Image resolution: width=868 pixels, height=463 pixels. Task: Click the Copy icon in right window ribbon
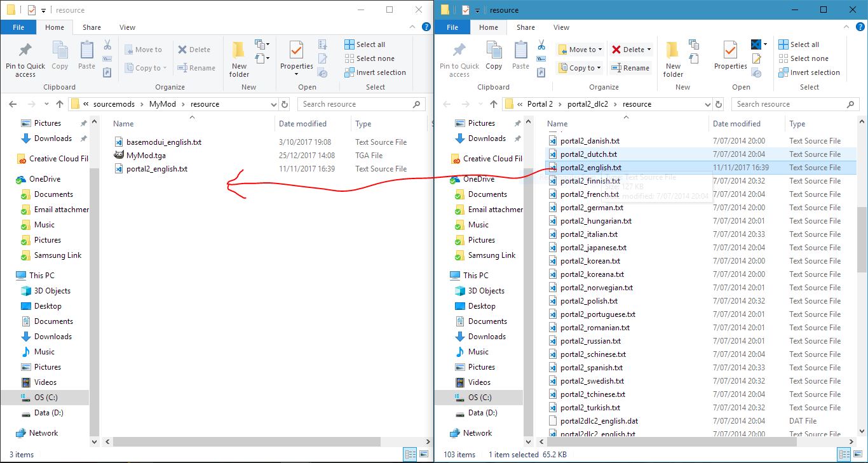pyautogui.click(x=494, y=50)
